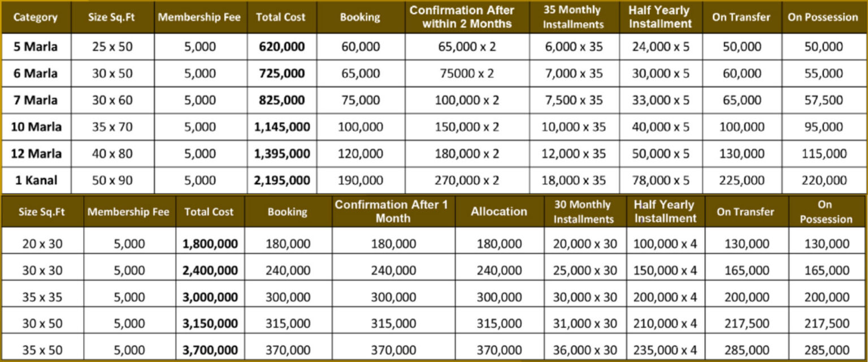Image resolution: width=868 pixels, height=362 pixels.
Task: Select the 5 Marla row label
Action: pos(35,46)
